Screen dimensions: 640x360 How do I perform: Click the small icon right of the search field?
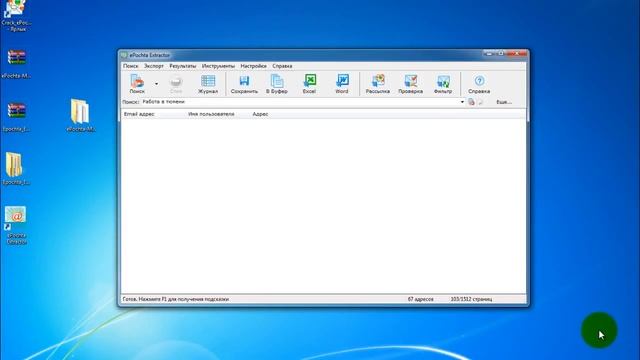(x=471, y=102)
